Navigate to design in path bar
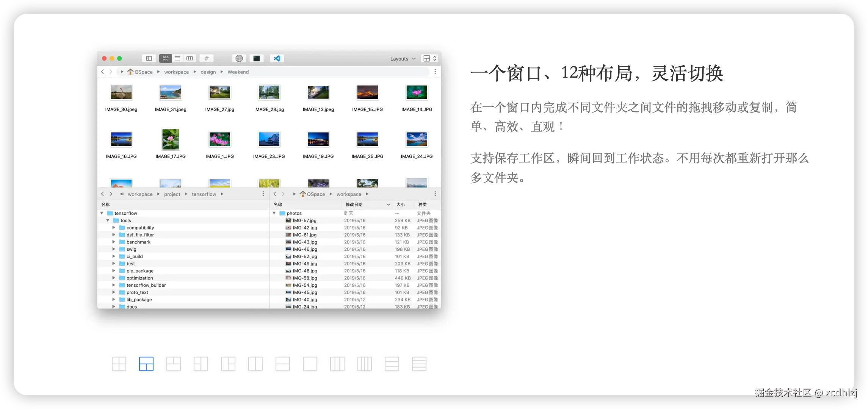 click(x=208, y=72)
